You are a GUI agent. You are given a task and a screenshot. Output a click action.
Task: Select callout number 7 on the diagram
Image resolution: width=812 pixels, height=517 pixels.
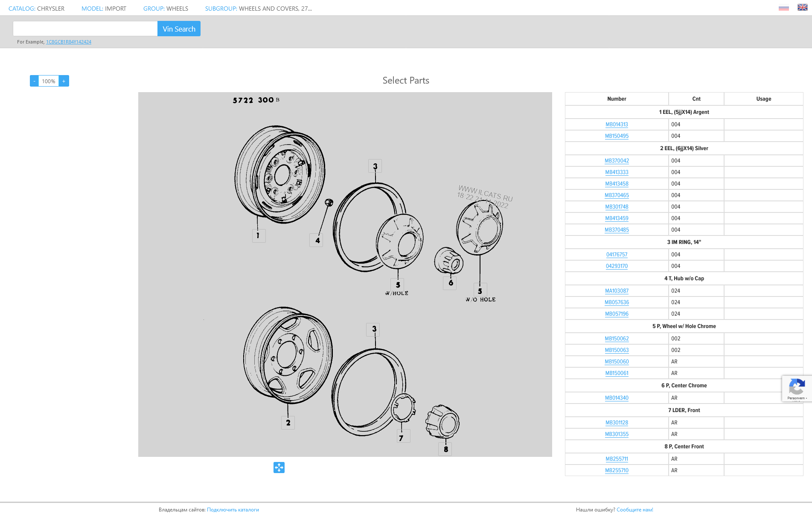click(x=402, y=437)
